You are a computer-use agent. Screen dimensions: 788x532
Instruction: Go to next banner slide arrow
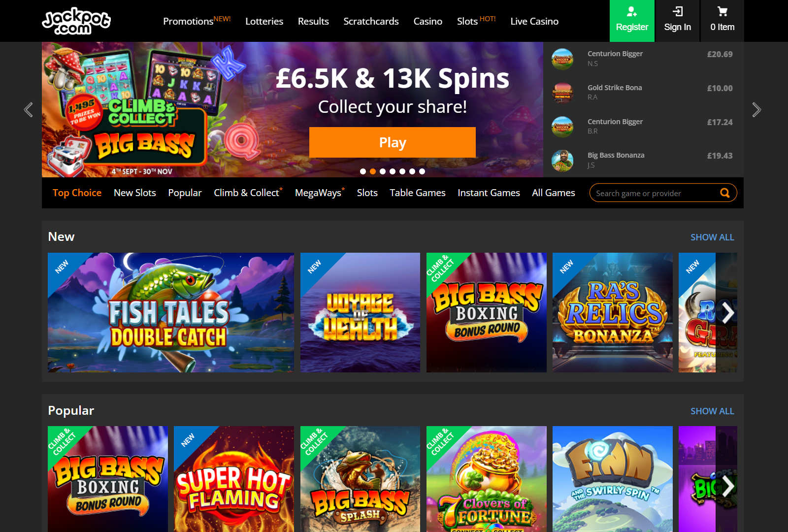pos(756,109)
